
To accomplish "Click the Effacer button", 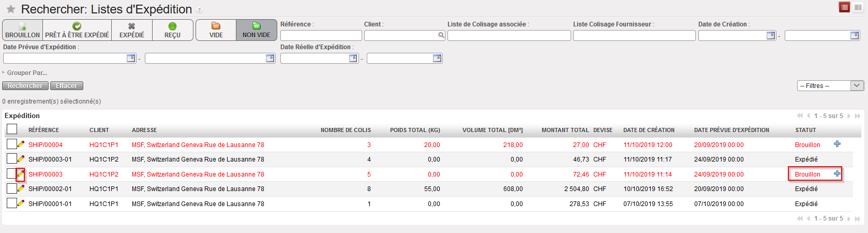I will pyautogui.click(x=66, y=86).
